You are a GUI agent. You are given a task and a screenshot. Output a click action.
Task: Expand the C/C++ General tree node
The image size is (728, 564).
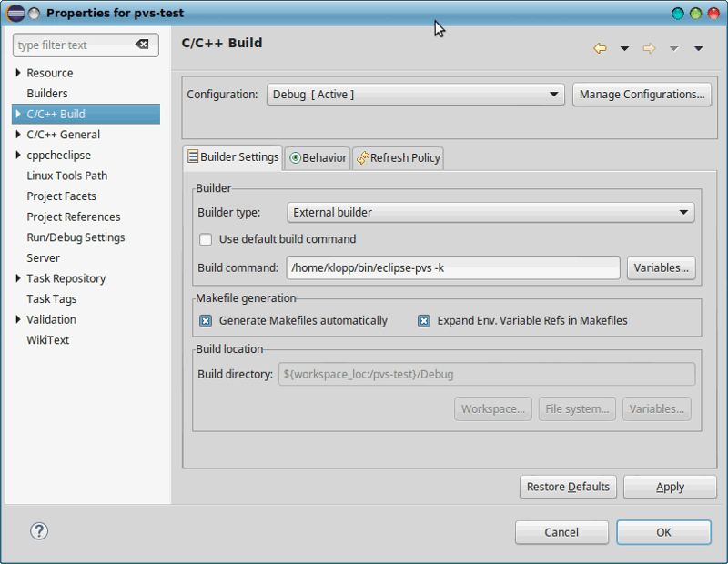tap(18, 135)
